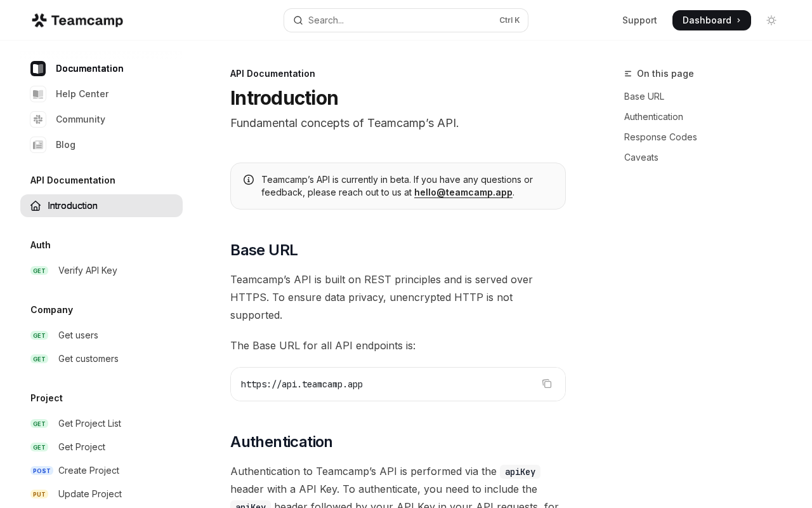Open the Dashboard button
812x508 pixels.
click(711, 20)
